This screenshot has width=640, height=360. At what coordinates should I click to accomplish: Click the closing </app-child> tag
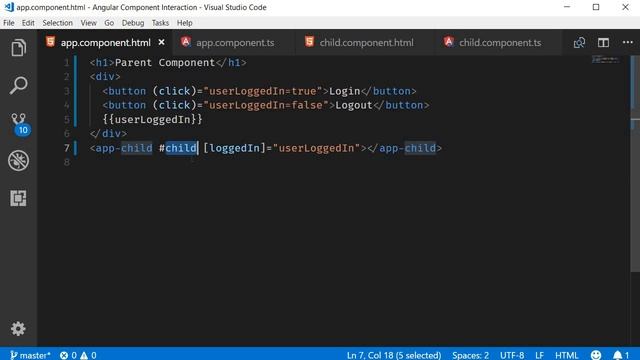(404, 148)
